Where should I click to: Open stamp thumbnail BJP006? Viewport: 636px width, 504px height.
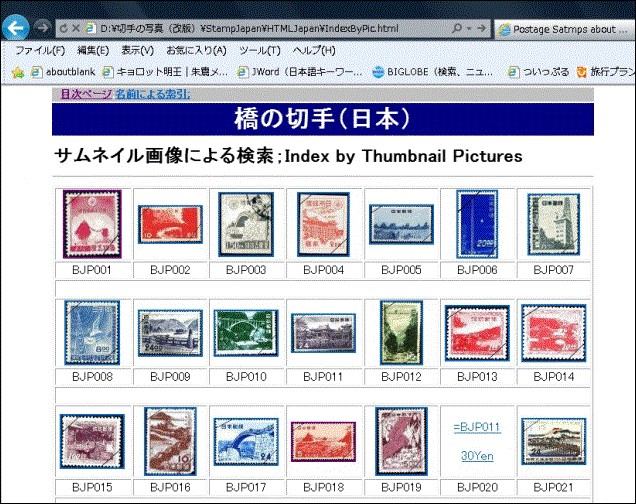click(477, 224)
